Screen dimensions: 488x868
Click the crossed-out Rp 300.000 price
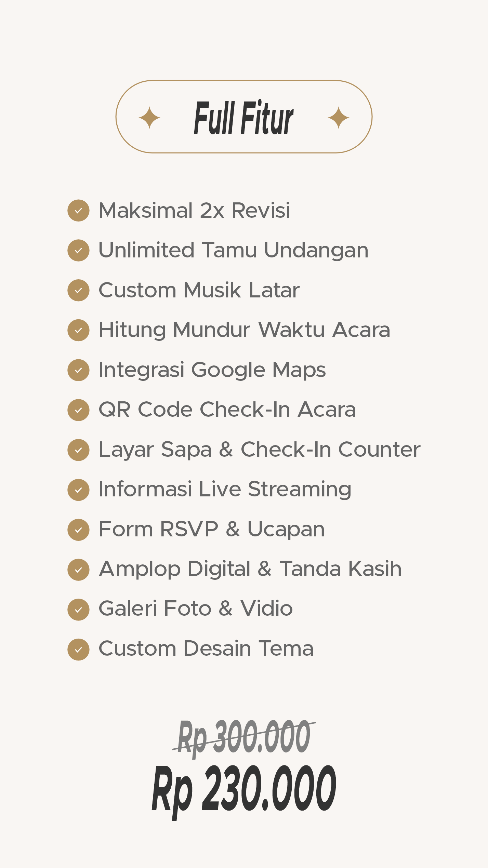[244, 737]
